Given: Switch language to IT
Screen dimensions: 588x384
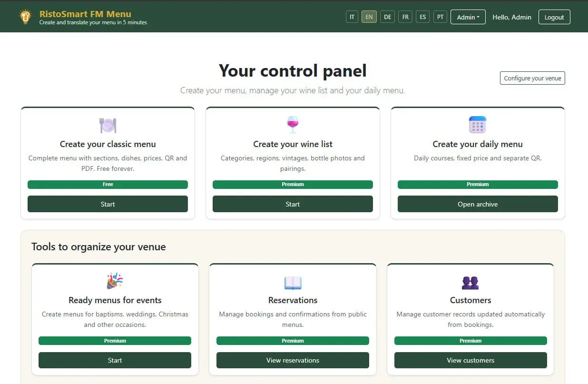Looking at the screenshot, I should tap(352, 17).
